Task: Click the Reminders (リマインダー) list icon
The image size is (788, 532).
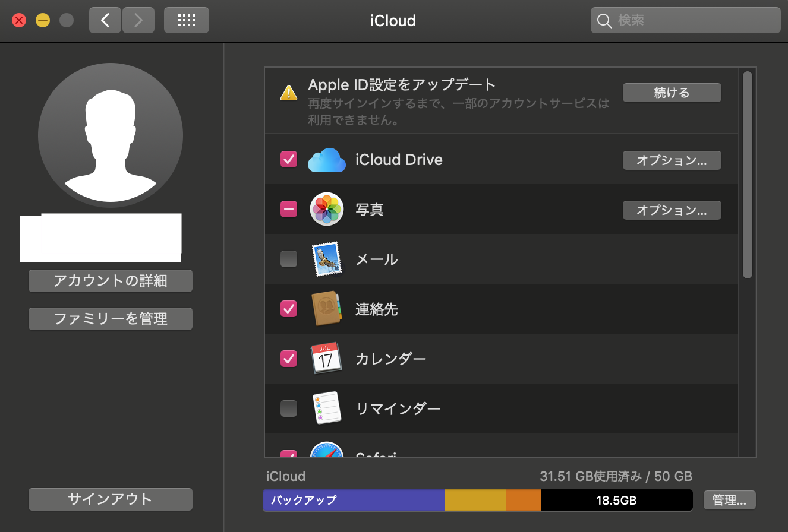Action: (x=326, y=408)
